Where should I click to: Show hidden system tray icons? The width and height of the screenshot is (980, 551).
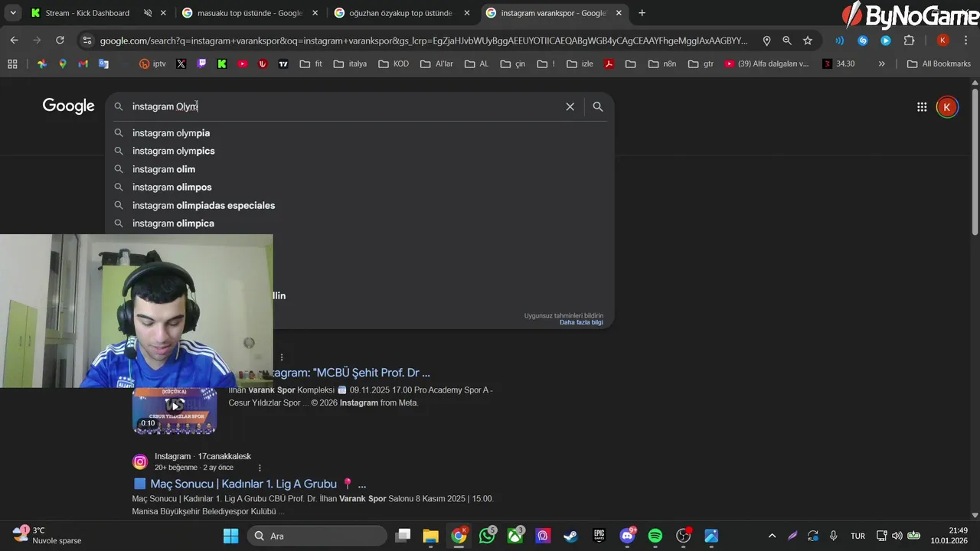tap(772, 536)
